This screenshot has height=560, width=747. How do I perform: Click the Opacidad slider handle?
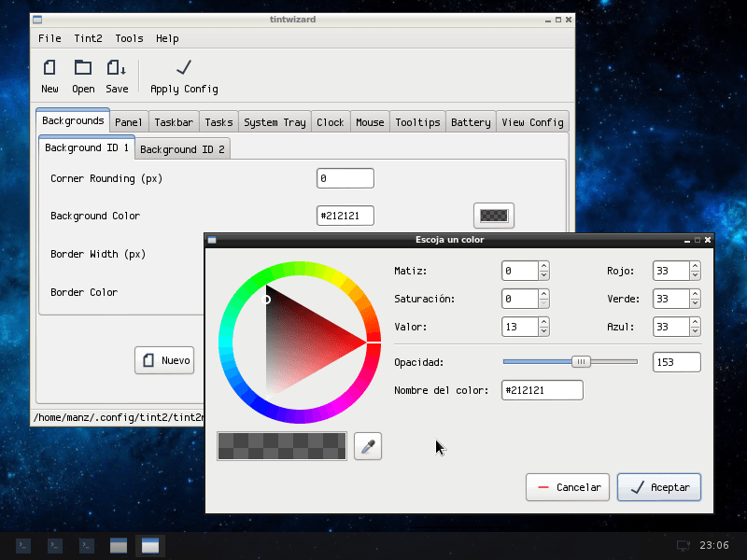pos(581,362)
